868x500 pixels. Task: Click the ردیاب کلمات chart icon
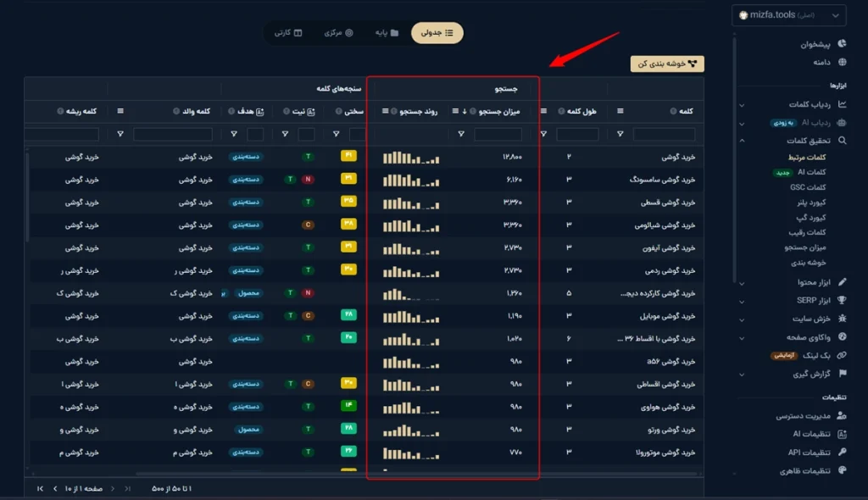point(842,104)
